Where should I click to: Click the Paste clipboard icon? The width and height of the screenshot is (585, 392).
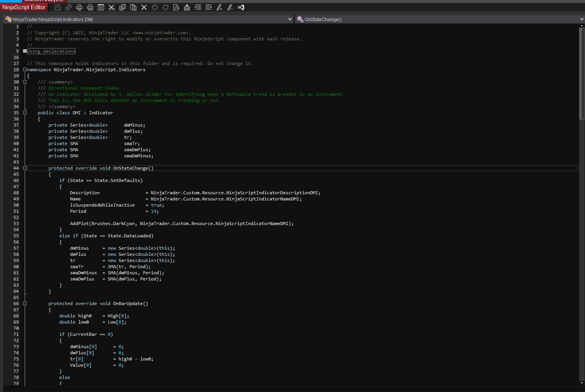pyautogui.click(x=133, y=7)
